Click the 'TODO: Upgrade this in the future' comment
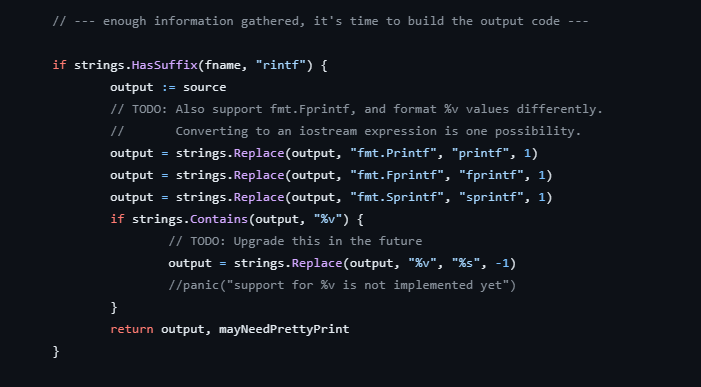This screenshot has width=701, height=387. [x=295, y=241]
